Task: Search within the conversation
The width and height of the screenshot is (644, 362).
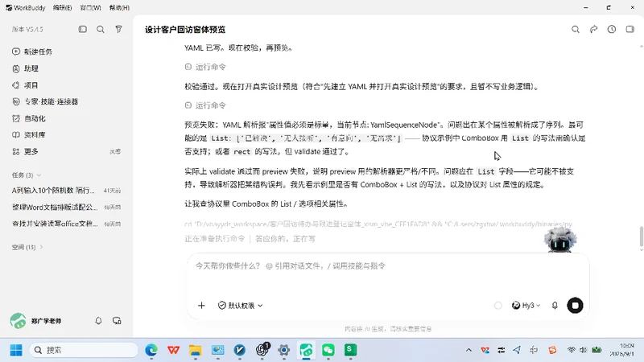Action: pos(576,29)
